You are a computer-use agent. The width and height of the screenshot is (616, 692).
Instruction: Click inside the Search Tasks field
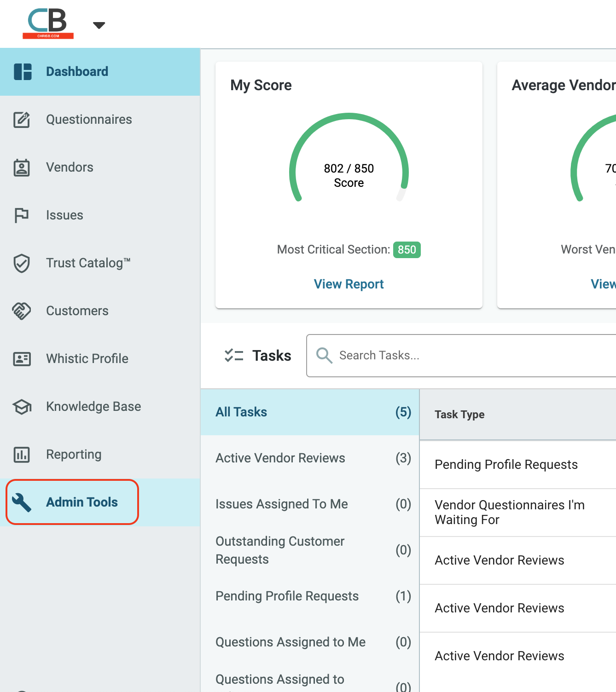[414, 355]
